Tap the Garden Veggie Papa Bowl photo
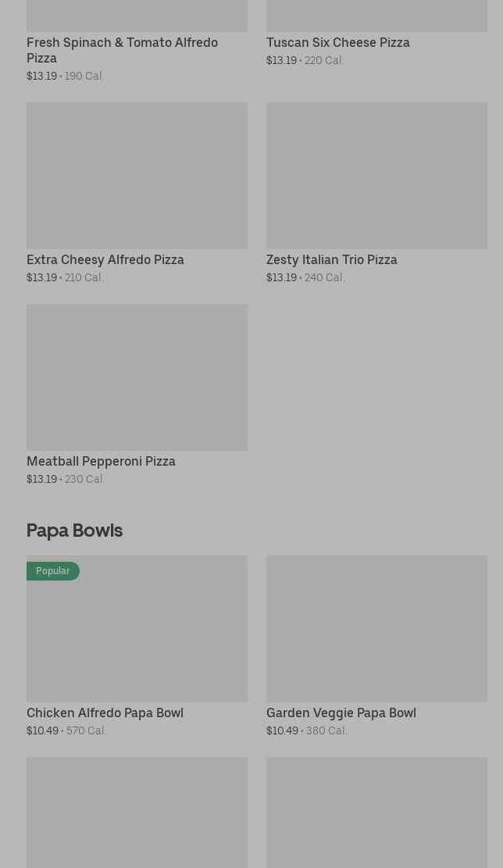The width and height of the screenshot is (503, 868). [x=376, y=628]
